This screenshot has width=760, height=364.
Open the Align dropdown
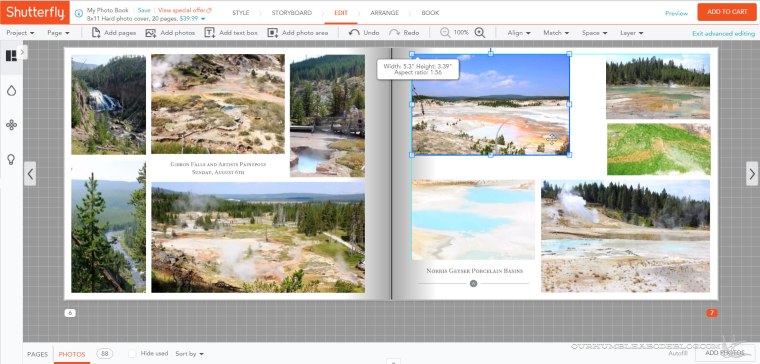coord(519,33)
